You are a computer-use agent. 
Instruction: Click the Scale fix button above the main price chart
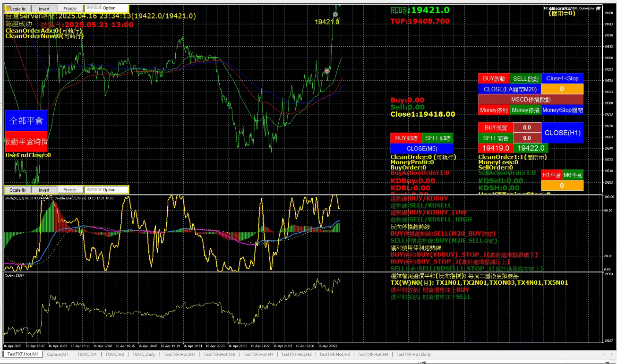(x=18, y=8)
